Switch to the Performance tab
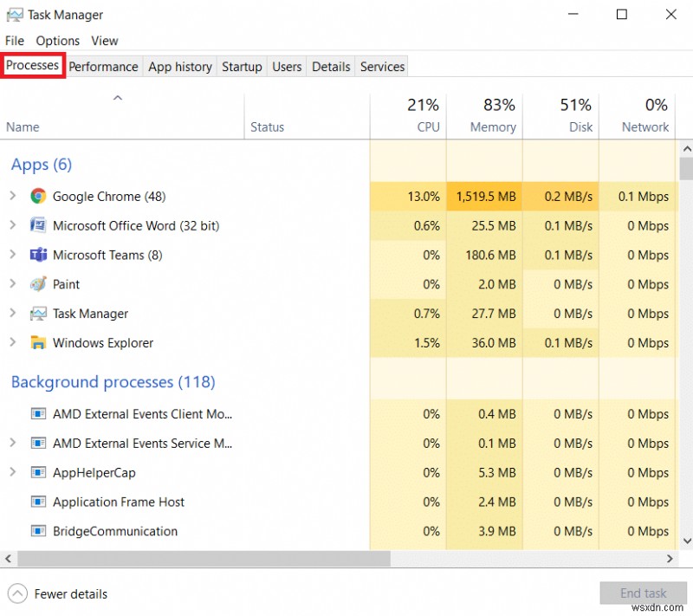693x616 pixels. coord(103,66)
